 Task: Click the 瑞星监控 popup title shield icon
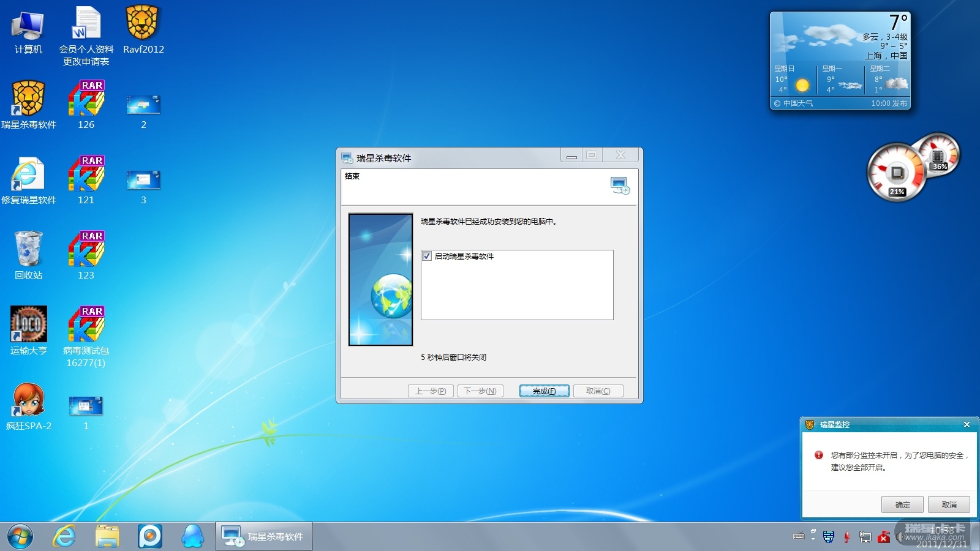(x=810, y=424)
